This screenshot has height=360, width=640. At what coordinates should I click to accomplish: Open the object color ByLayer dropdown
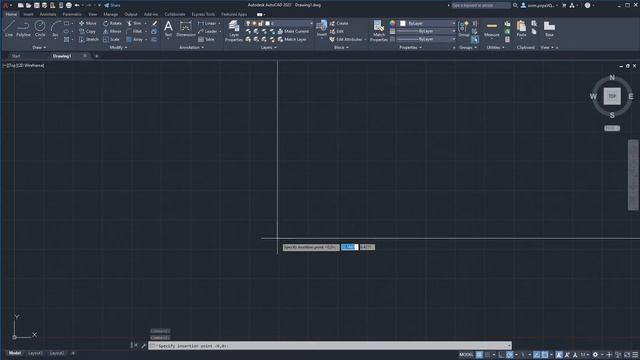[x=427, y=23]
